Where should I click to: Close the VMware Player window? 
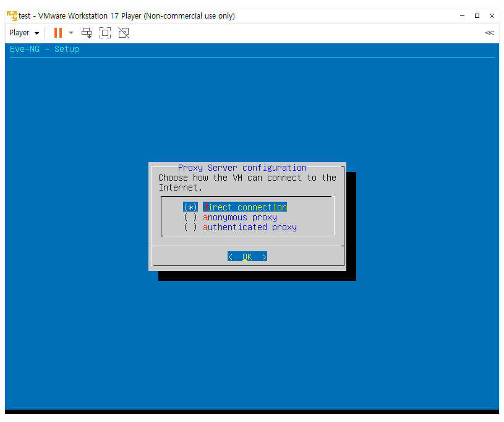[492, 15]
